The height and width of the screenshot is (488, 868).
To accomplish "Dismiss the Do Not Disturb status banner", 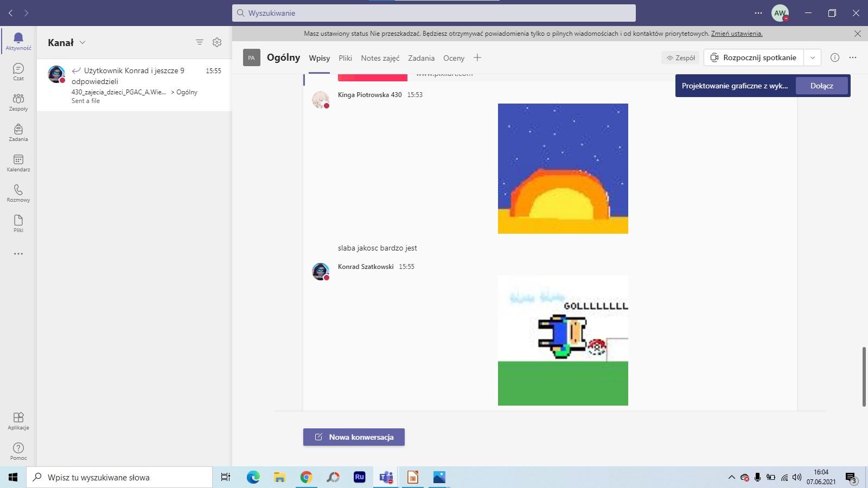I will 858,34.
